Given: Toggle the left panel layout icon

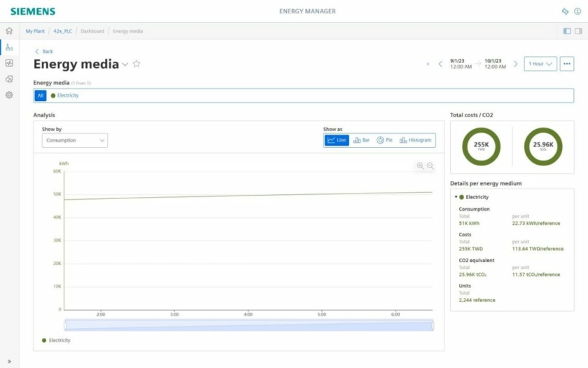Looking at the screenshot, I should pos(567,31).
